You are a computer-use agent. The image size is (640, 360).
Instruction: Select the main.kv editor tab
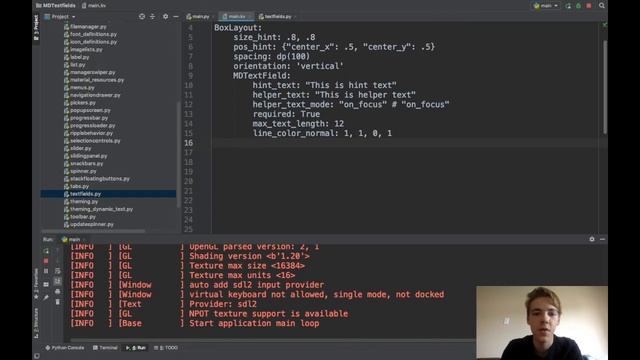pos(236,16)
